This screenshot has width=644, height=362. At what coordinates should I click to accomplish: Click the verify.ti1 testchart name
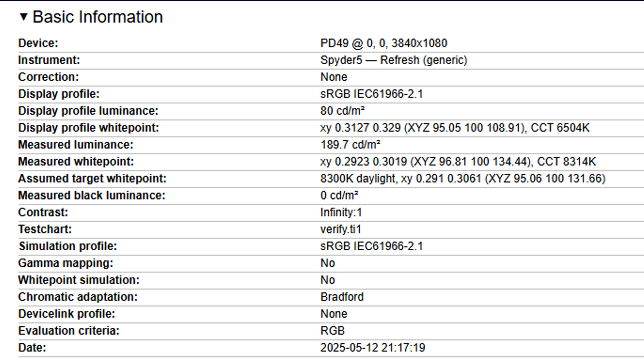point(340,229)
